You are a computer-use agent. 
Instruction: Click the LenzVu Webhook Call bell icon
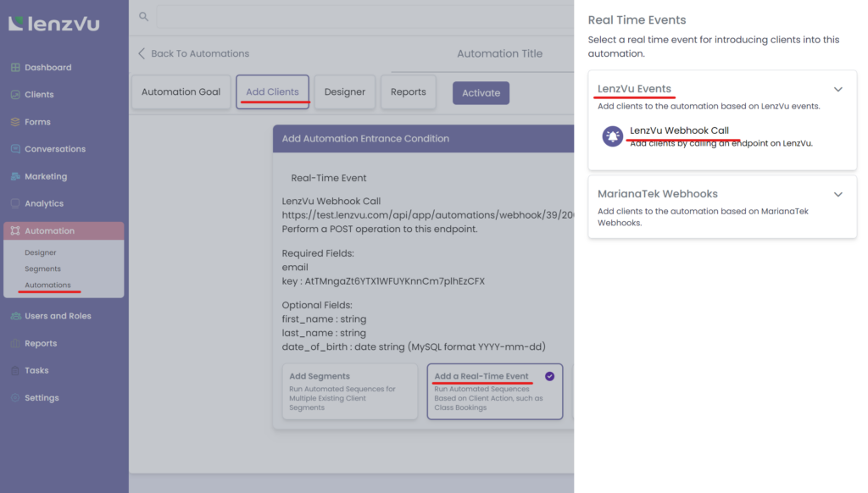[x=612, y=136]
